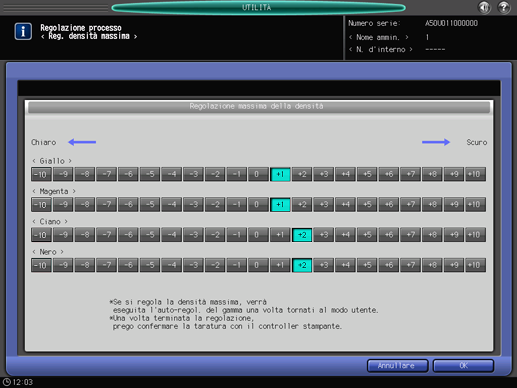Open the help question mark icon
Image resolution: width=517 pixels, height=388 pixels.
pyautogui.click(x=504, y=7)
